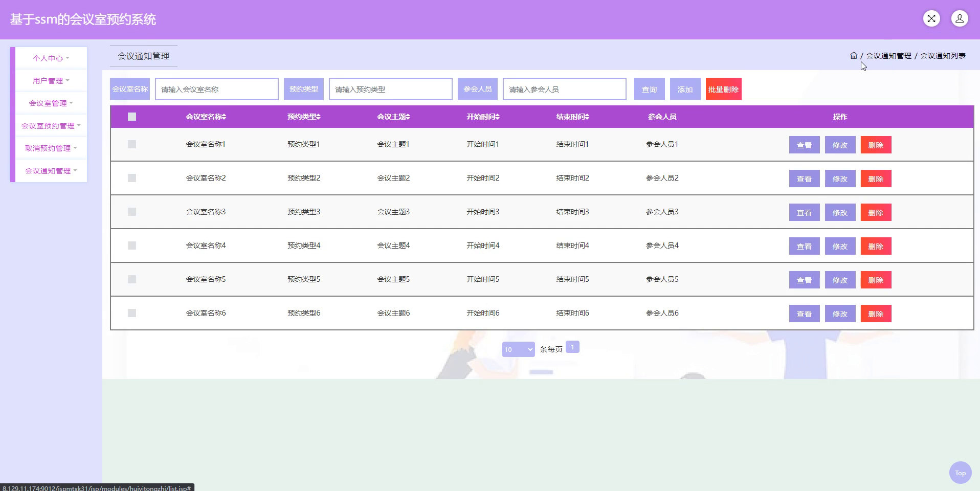This screenshot has width=980, height=491.
Task: Check the row checkbox for 会议室名称2
Action: pyautogui.click(x=132, y=178)
